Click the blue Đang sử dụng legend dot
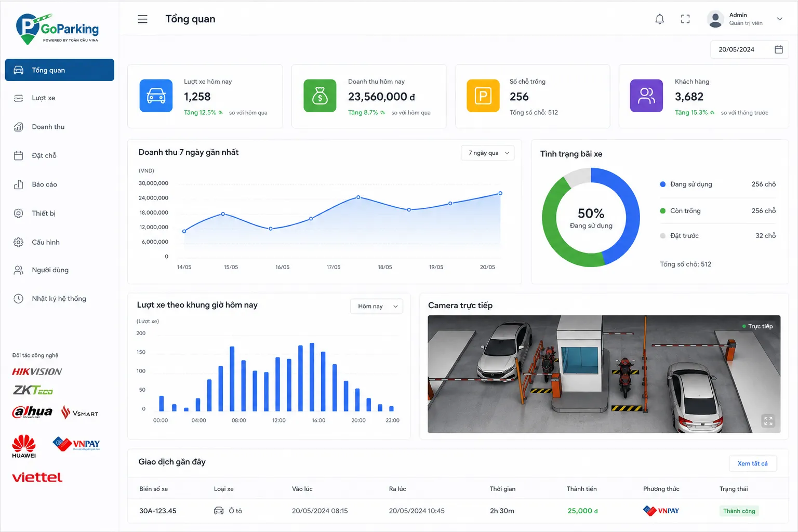Image resolution: width=798 pixels, height=532 pixels. coord(663,184)
